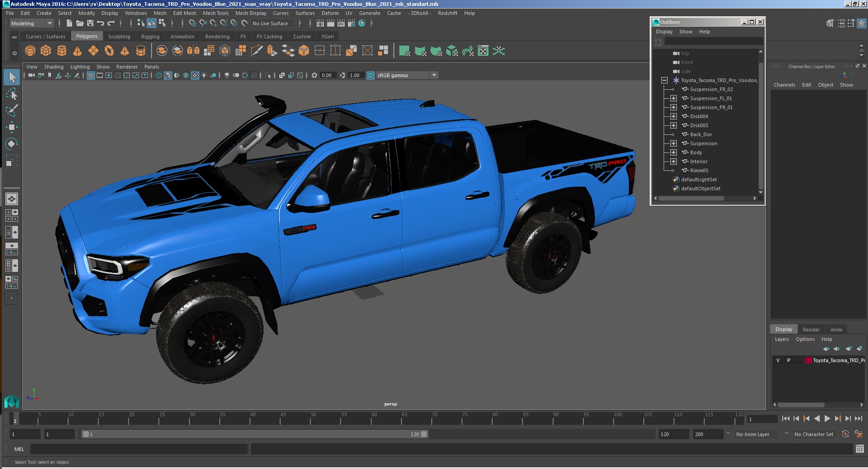The height and width of the screenshot is (469, 868).
Task: Click the Save Scene icon
Action: point(90,23)
